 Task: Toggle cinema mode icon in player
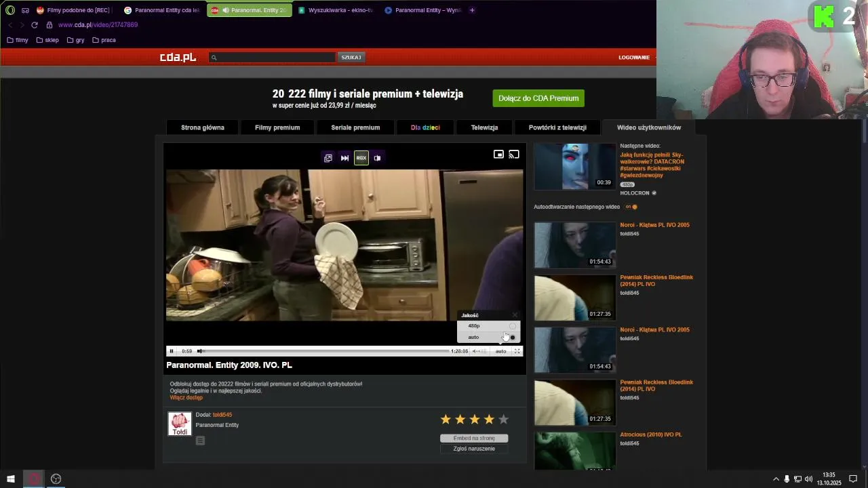pyautogui.click(x=378, y=158)
